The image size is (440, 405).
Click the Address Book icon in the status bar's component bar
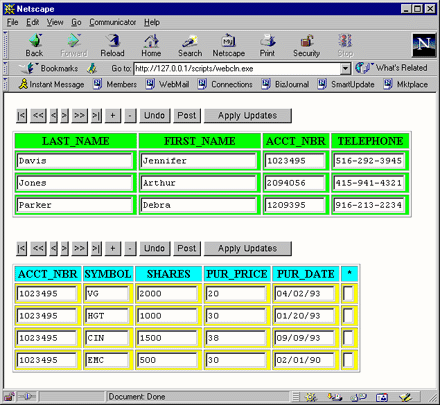382,397
